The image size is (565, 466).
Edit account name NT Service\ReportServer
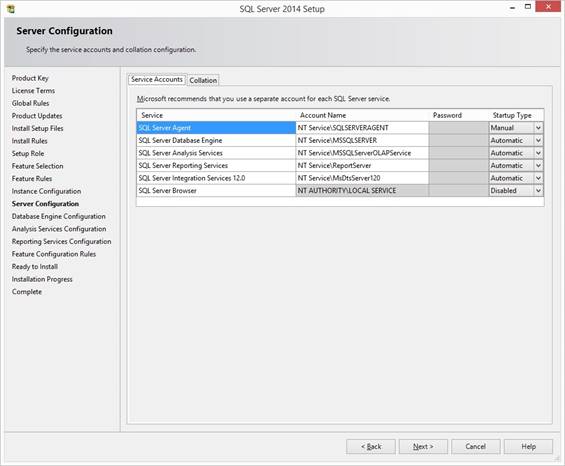coord(362,166)
